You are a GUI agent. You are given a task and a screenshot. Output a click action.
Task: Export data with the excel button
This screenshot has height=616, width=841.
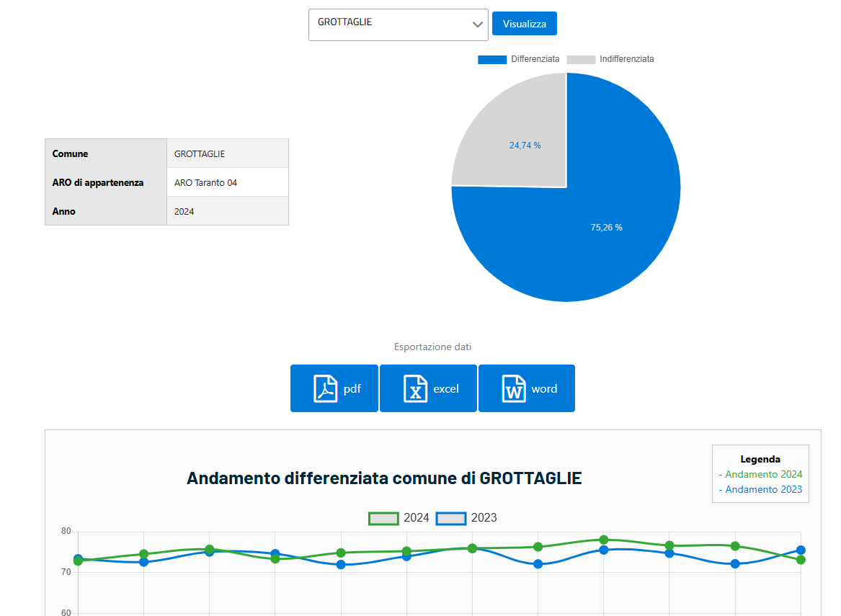(x=428, y=388)
